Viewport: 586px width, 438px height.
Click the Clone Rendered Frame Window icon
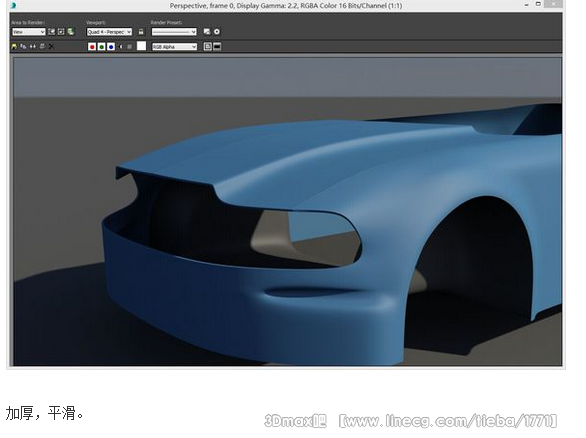[x=33, y=46]
